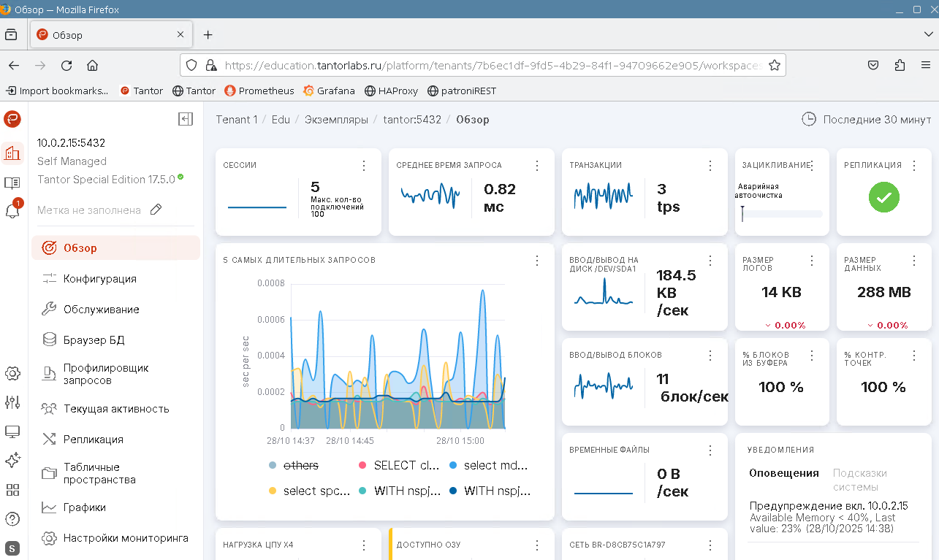Image resolution: width=939 pixels, height=560 pixels.
Task: Open the help question mark icon
Action: pyautogui.click(x=12, y=519)
